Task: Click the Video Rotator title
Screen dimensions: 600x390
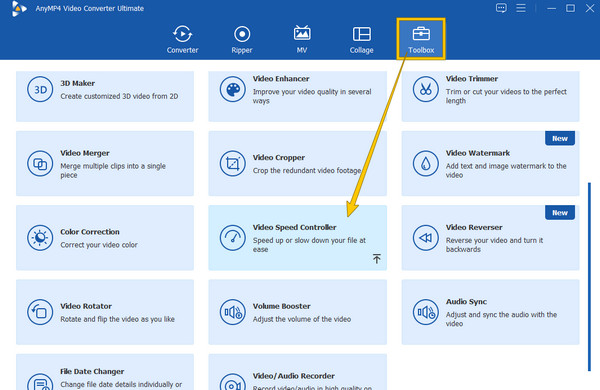Action: pos(86,306)
